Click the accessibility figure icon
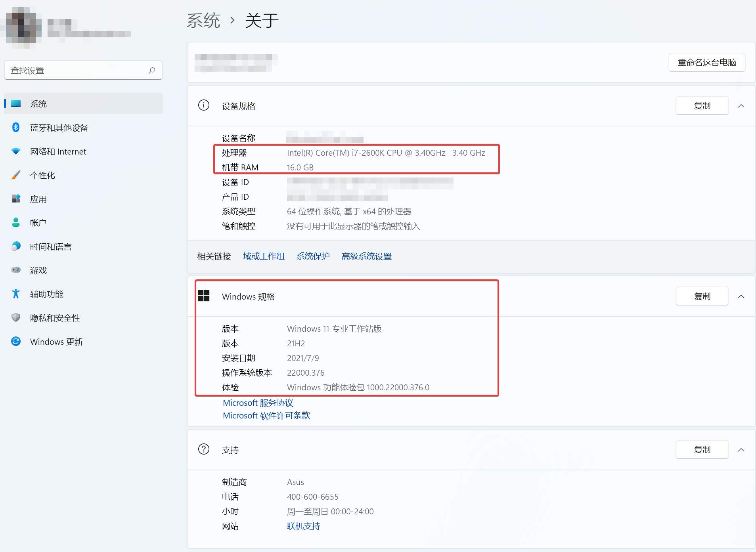Viewport: 756px width, 552px height. pyautogui.click(x=16, y=294)
